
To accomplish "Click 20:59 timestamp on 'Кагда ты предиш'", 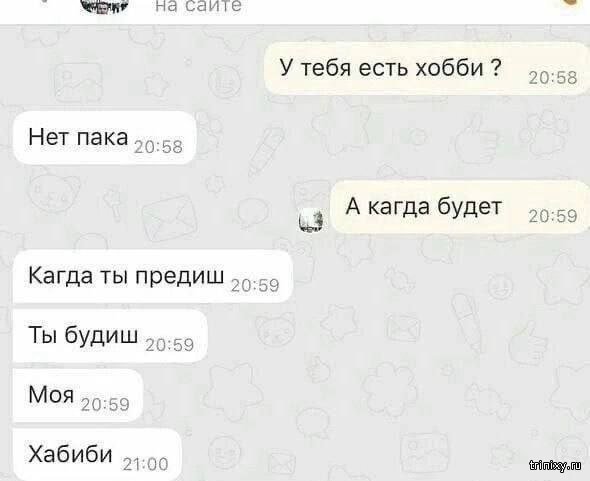I will pos(255,286).
